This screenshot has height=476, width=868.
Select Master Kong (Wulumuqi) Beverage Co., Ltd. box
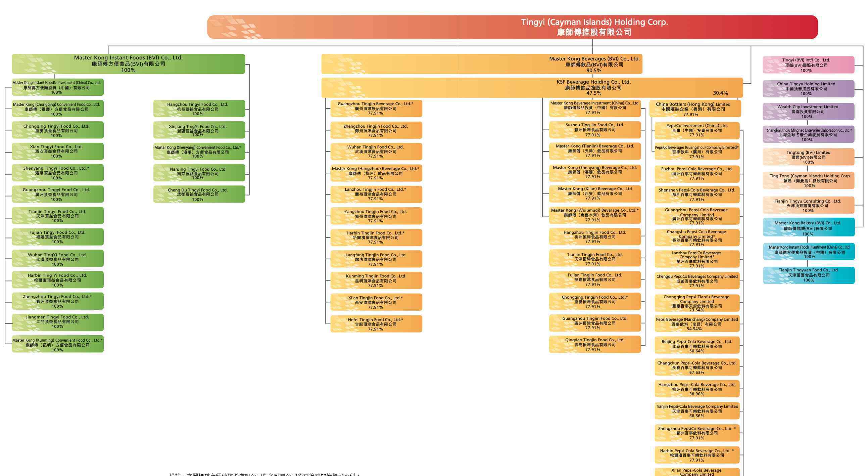click(x=595, y=215)
